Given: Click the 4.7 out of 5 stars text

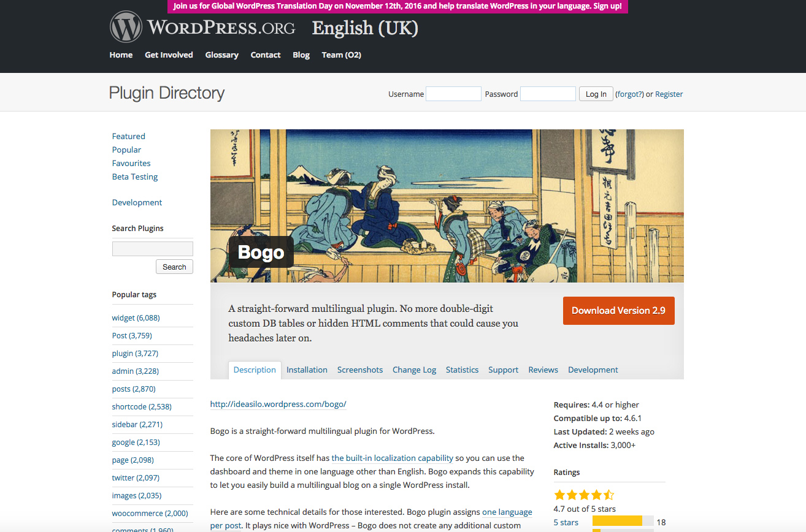Looking at the screenshot, I should pos(585,509).
